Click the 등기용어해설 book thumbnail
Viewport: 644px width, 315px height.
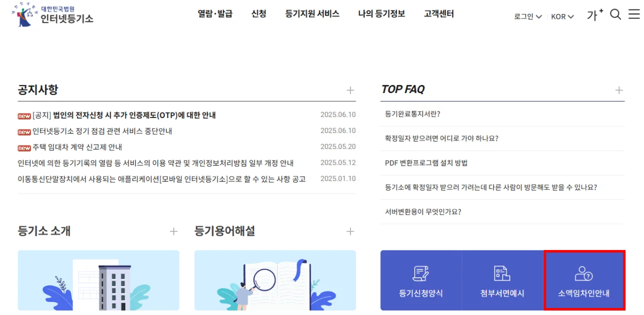click(x=275, y=280)
